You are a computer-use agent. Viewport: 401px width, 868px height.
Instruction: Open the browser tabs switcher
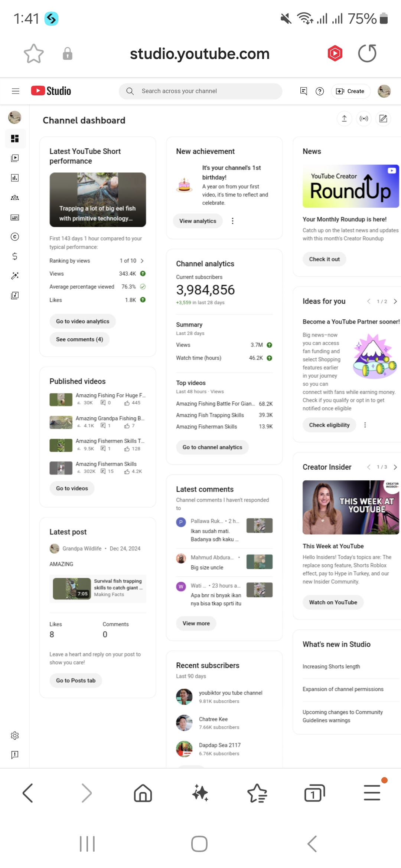(x=314, y=793)
